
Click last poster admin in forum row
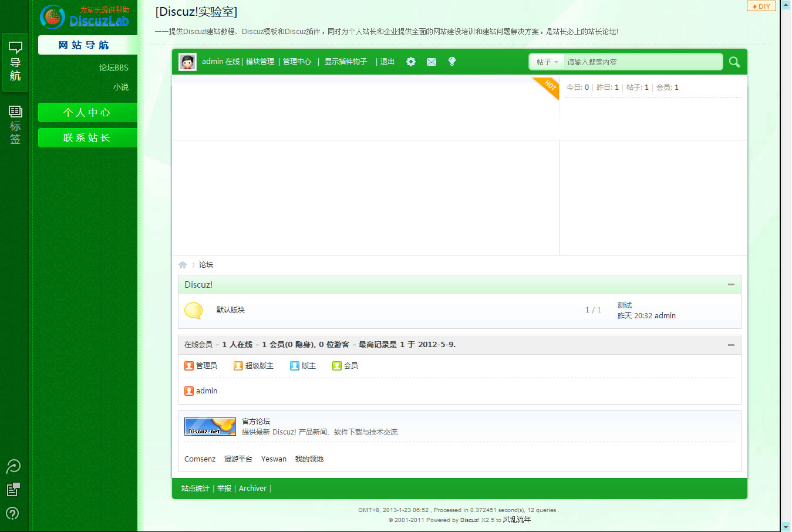(665, 316)
